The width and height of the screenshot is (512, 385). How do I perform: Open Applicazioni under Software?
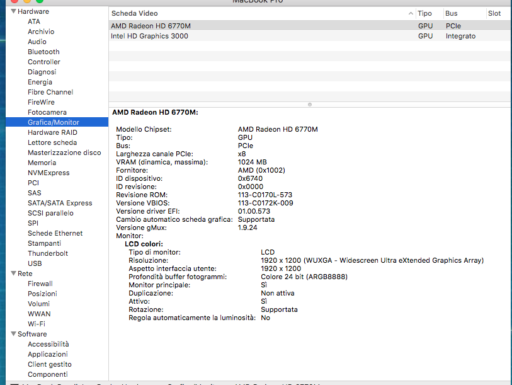47,354
